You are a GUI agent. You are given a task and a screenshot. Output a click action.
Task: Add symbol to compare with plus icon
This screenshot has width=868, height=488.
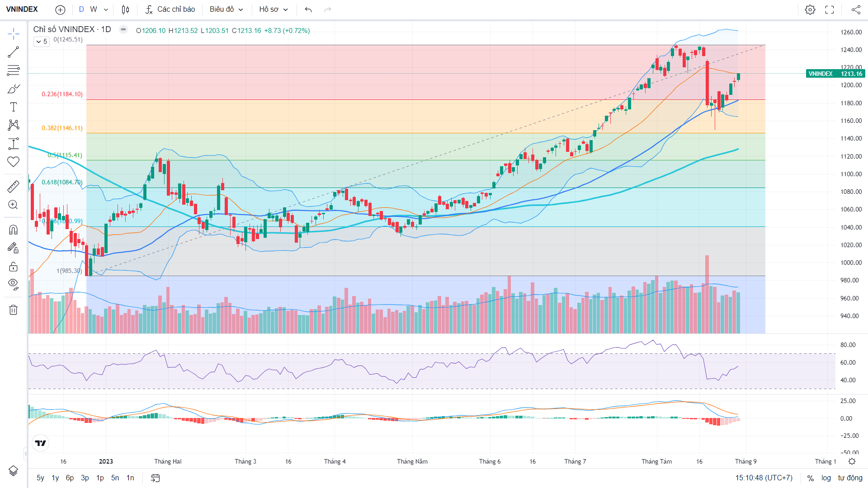(x=60, y=9)
